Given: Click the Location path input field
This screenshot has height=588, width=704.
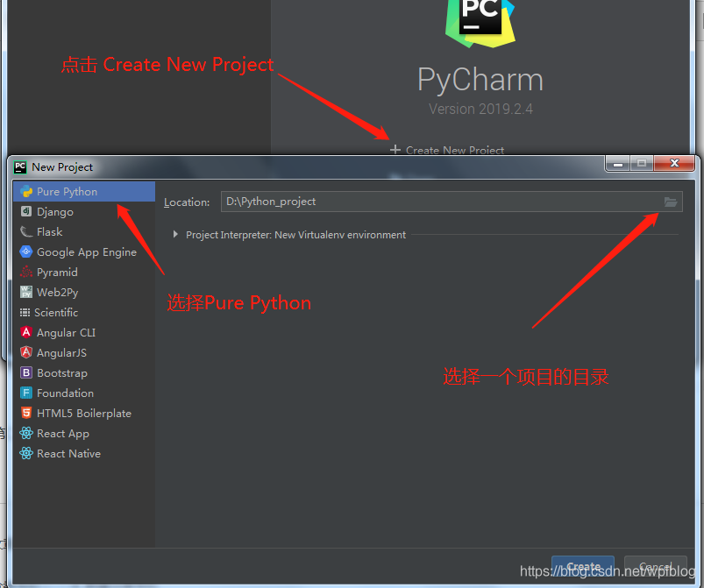Looking at the screenshot, I should (452, 202).
